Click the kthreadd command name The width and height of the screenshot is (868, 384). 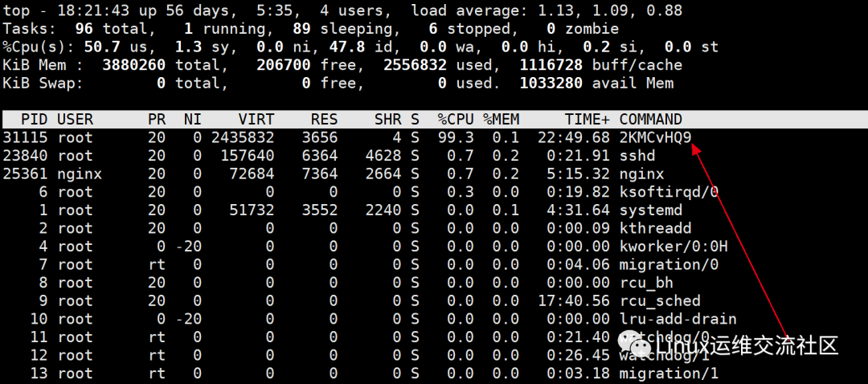pyautogui.click(x=655, y=228)
